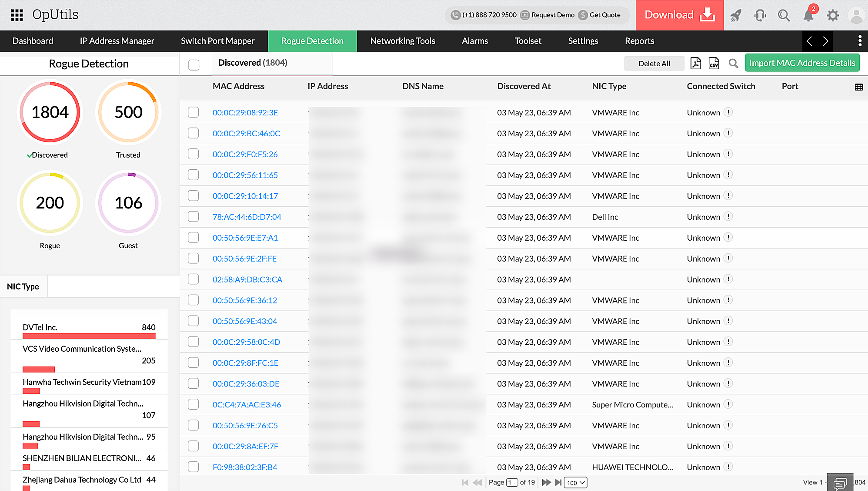This screenshot has width=868, height=491.
Task: Click the DVTel Inc. red bar
Action: point(89,336)
